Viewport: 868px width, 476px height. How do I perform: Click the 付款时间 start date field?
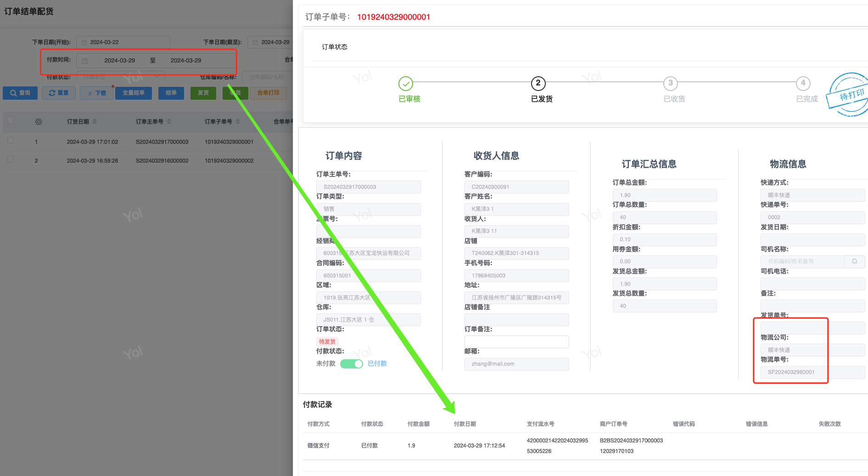pyautogui.click(x=120, y=61)
